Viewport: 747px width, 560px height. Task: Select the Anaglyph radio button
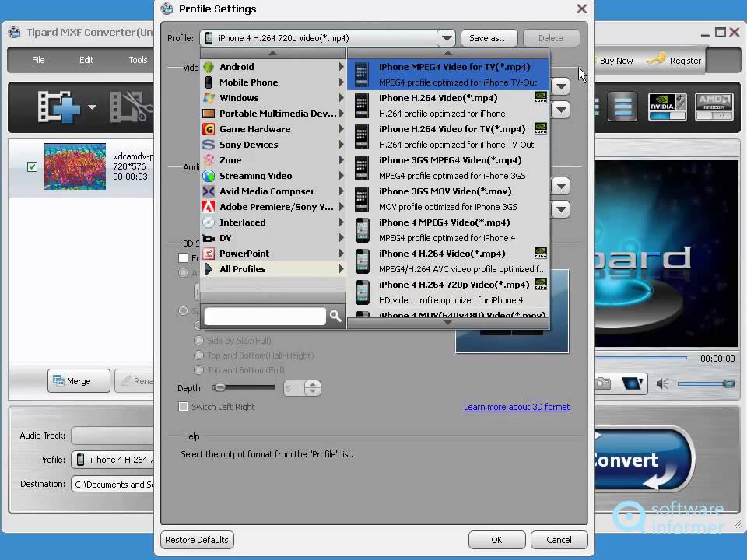coord(183,273)
